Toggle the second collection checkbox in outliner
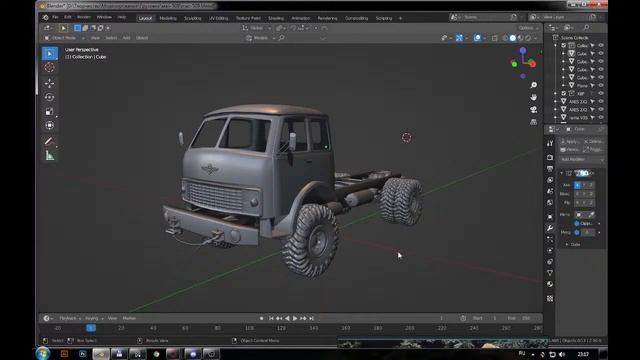Viewport: 640px width, 360px height. pos(564,93)
